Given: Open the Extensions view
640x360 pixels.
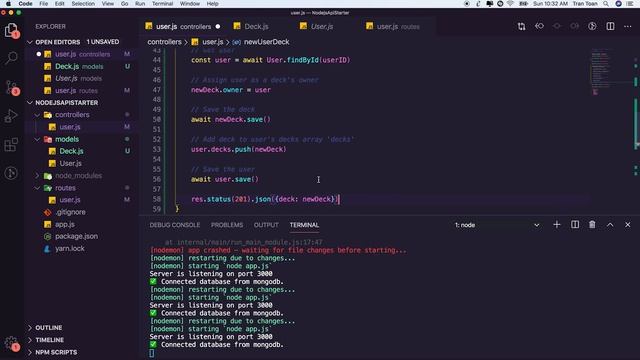Looking at the screenshot, I should [x=11, y=144].
